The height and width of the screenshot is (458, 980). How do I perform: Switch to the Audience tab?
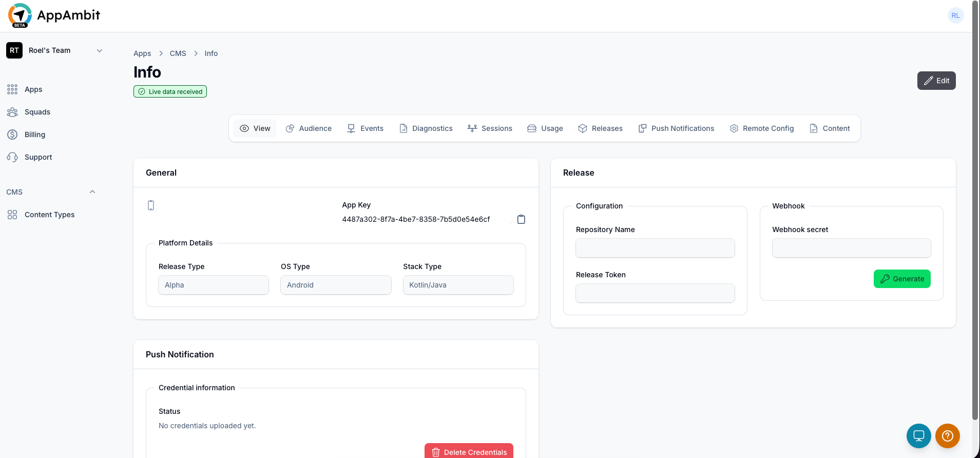coord(309,128)
